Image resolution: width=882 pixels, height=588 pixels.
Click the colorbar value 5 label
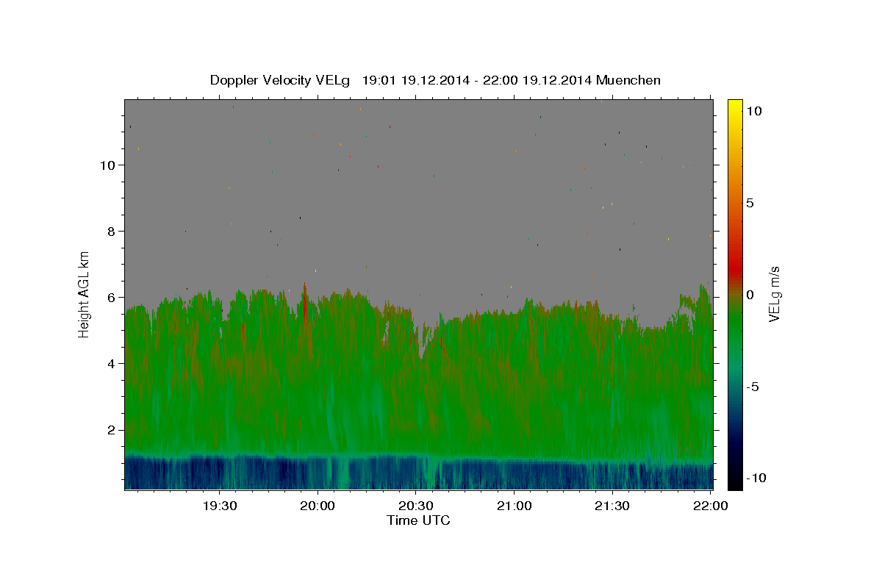pyautogui.click(x=751, y=203)
